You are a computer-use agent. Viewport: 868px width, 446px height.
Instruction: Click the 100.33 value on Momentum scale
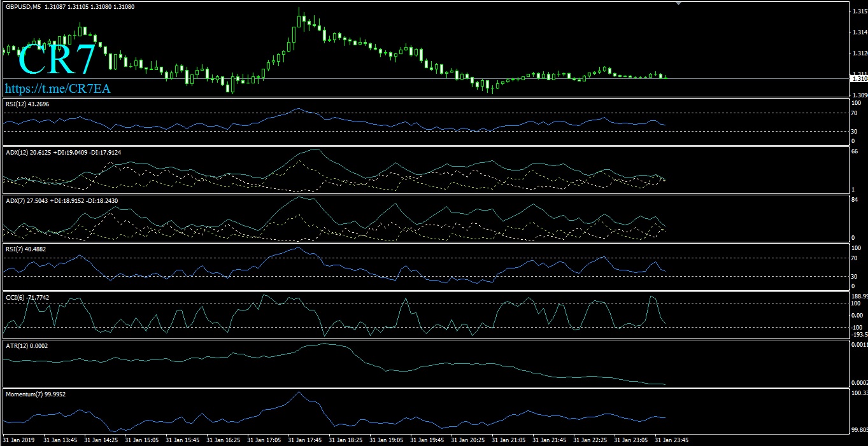coord(859,393)
